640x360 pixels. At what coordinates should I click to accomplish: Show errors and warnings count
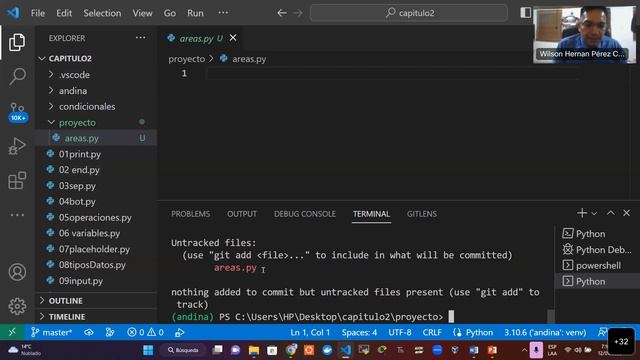pyautogui.click(x=145, y=333)
